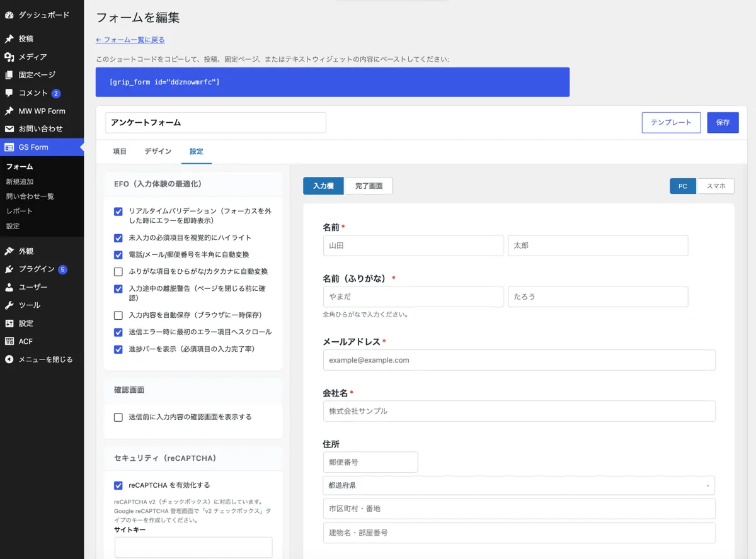Image resolution: width=756 pixels, height=559 pixels.
Task: Open the 都道府県 prefecture dropdown
Action: coord(518,485)
